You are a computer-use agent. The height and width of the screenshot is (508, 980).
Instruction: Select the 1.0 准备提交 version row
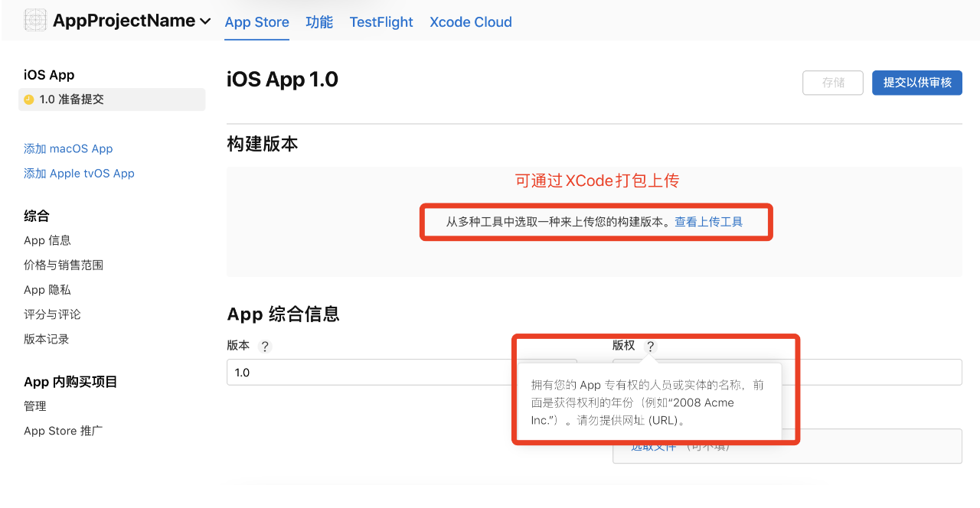pos(112,99)
